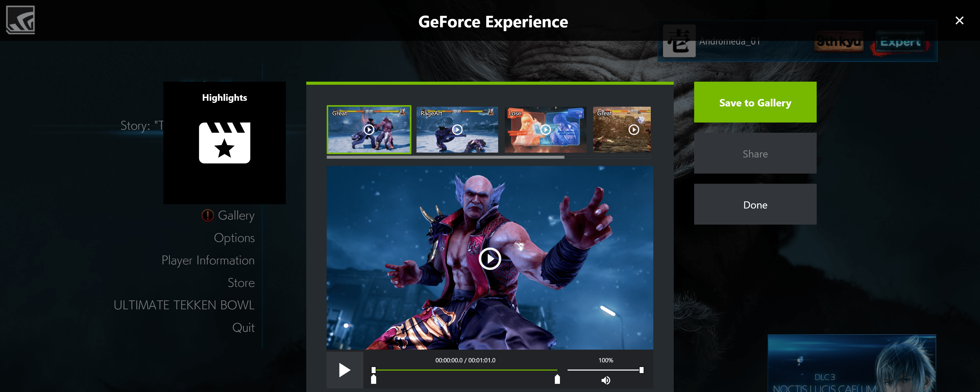Click the Share button
This screenshot has width=980, height=392.
point(755,153)
